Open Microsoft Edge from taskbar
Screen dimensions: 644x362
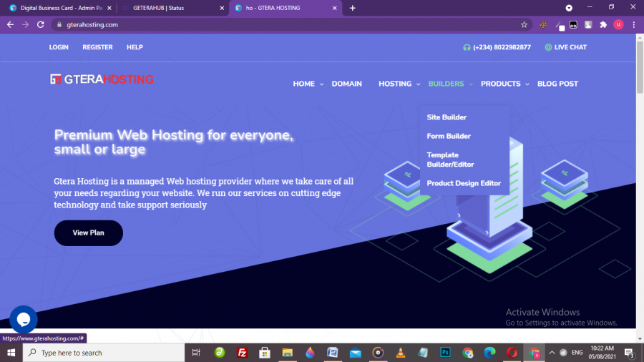(489, 353)
